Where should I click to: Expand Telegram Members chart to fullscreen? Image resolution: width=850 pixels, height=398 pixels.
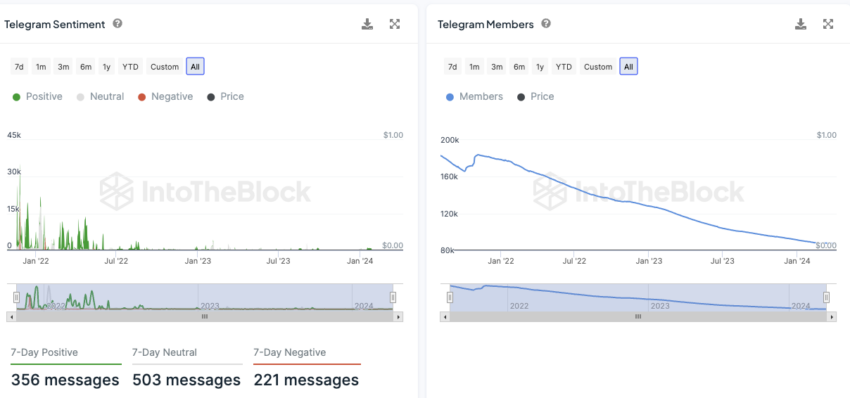coord(828,24)
